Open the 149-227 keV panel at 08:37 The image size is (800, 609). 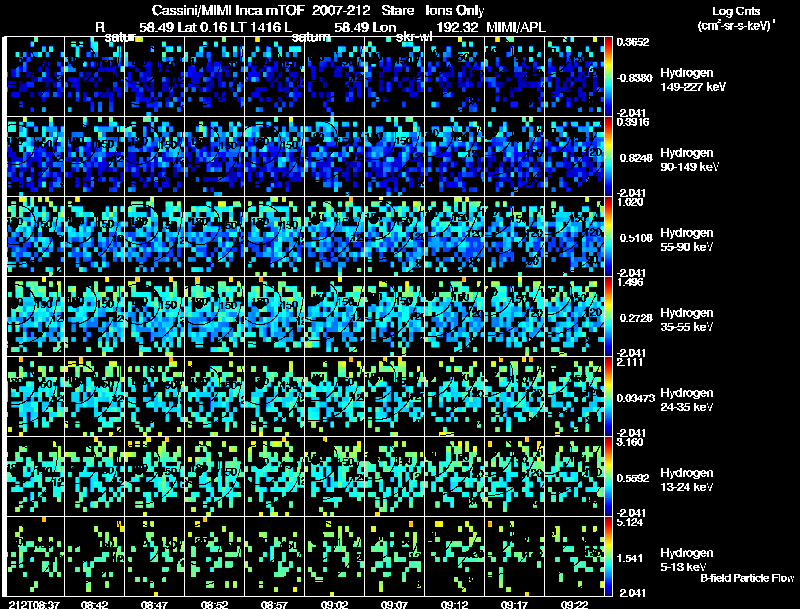35,77
